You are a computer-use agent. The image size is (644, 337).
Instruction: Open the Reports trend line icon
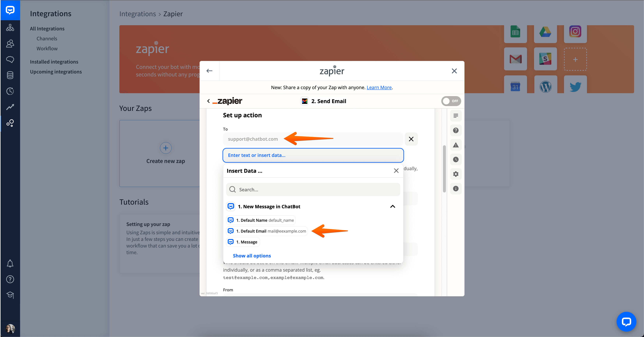point(10,107)
